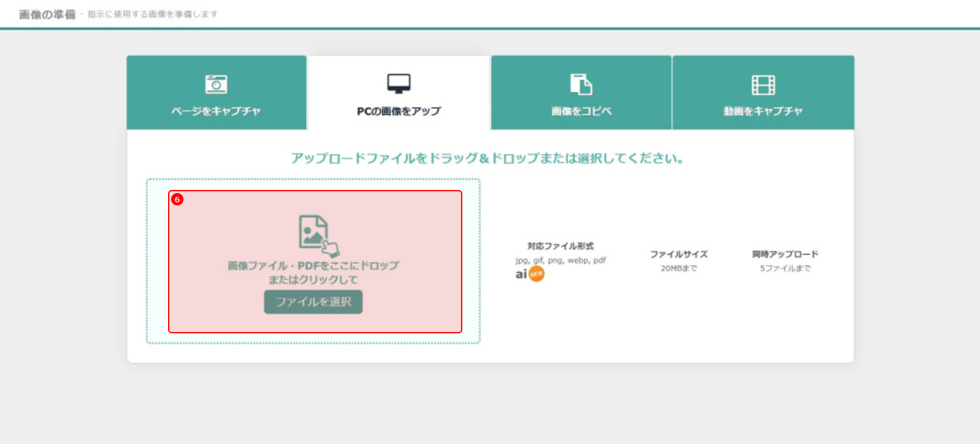Click the ai format label
Screen dimensions: 980x444
coord(521,274)
